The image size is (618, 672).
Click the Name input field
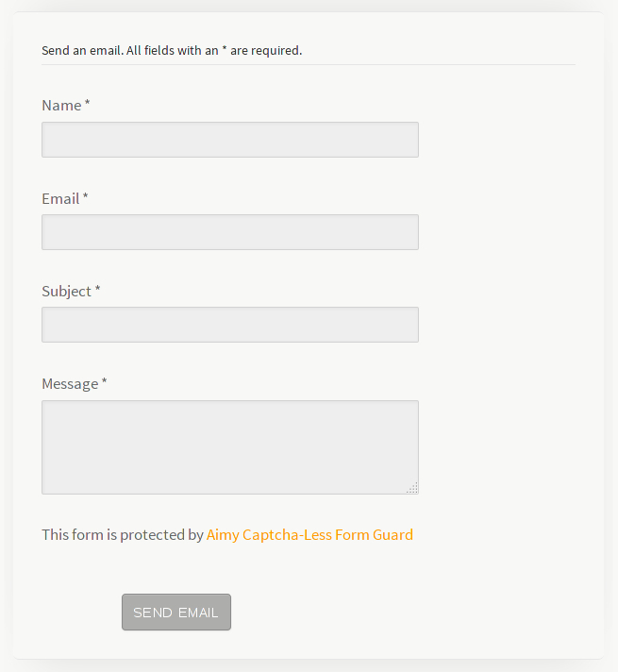pyautogui.click(x=229, y=140)
